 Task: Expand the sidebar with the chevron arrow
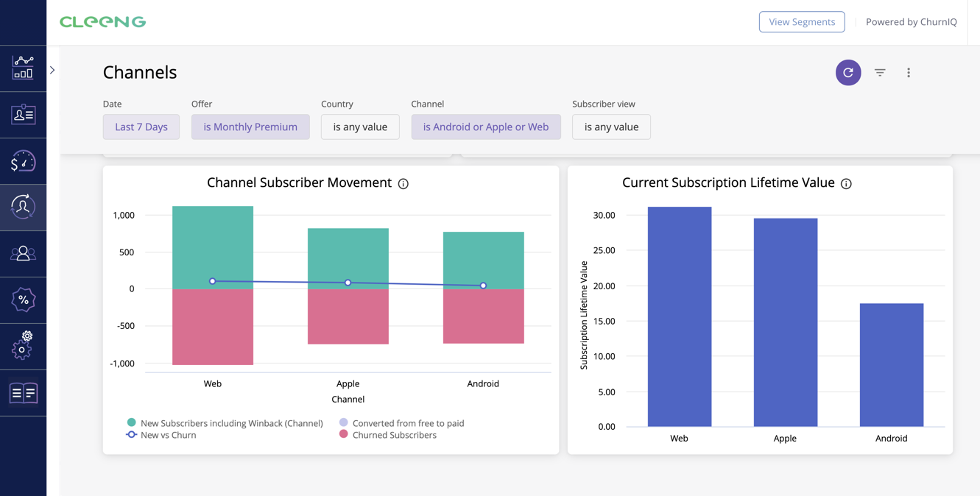(x=52, y=71)
